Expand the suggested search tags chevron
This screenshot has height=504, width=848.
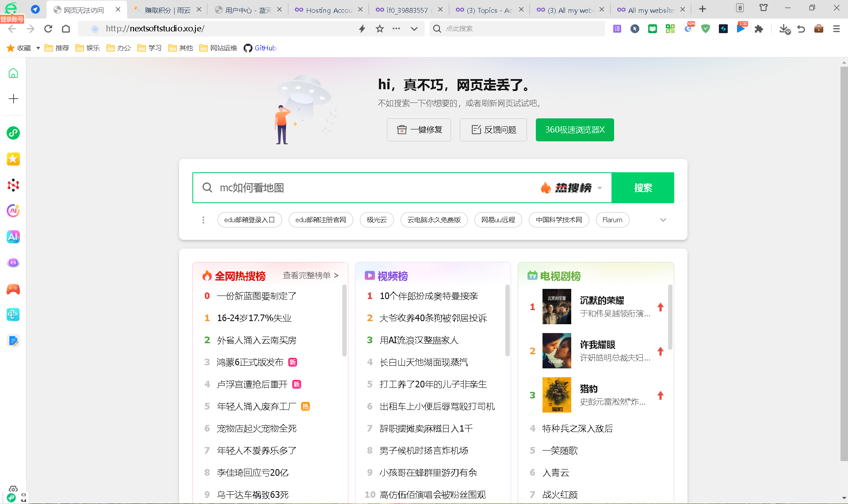663,220
